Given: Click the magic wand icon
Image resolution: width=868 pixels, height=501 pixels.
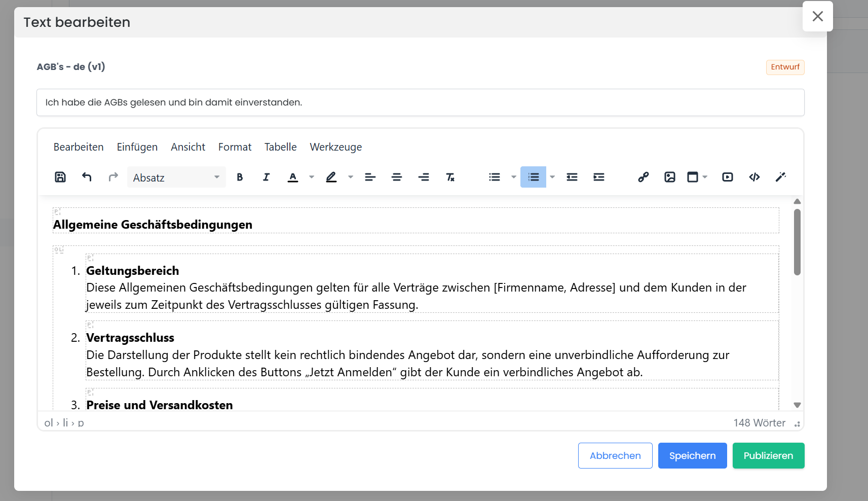Looking at the screenshot, I should (780, 177).
